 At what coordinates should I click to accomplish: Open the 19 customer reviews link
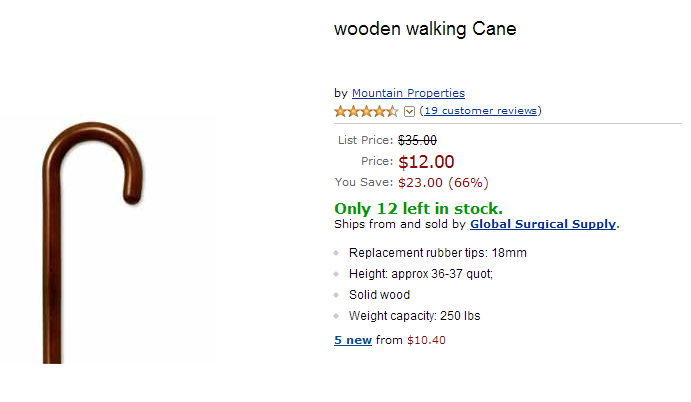(x=480, y=111)
